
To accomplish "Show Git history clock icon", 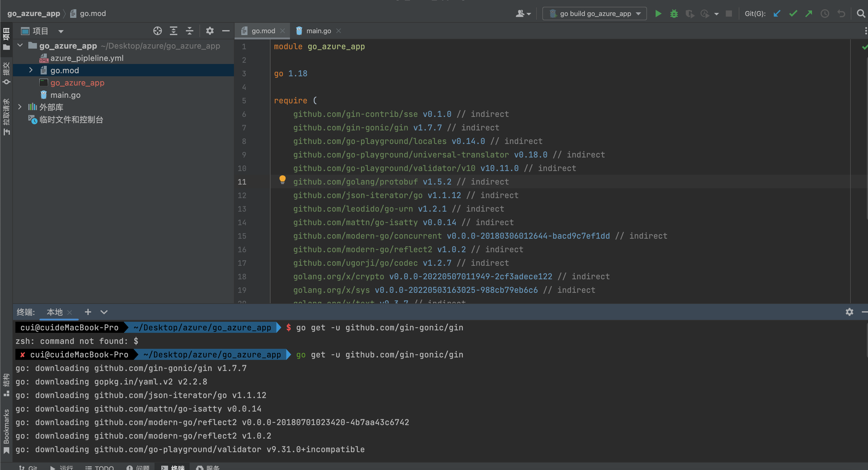I will tap(825, 14).
